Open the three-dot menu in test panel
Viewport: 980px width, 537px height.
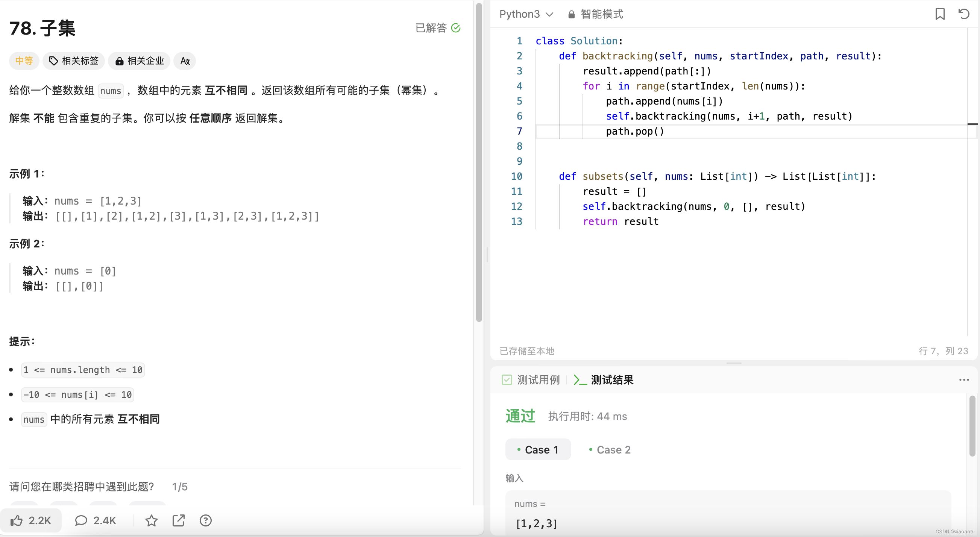click(963, 379)
